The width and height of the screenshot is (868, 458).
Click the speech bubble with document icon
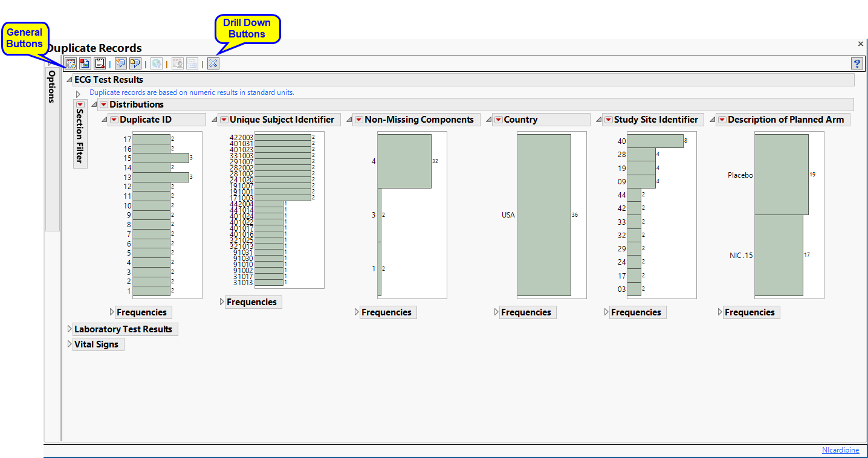click(135, 63)
